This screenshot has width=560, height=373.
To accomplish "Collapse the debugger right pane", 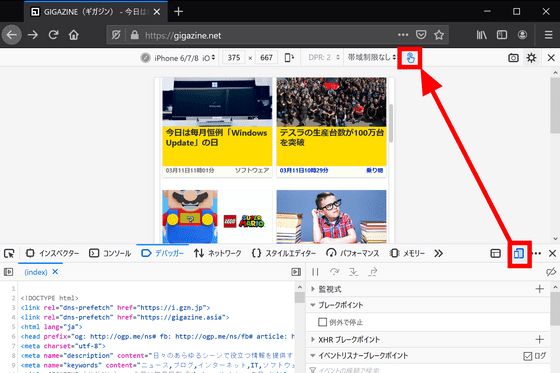I will pos(296,272).
